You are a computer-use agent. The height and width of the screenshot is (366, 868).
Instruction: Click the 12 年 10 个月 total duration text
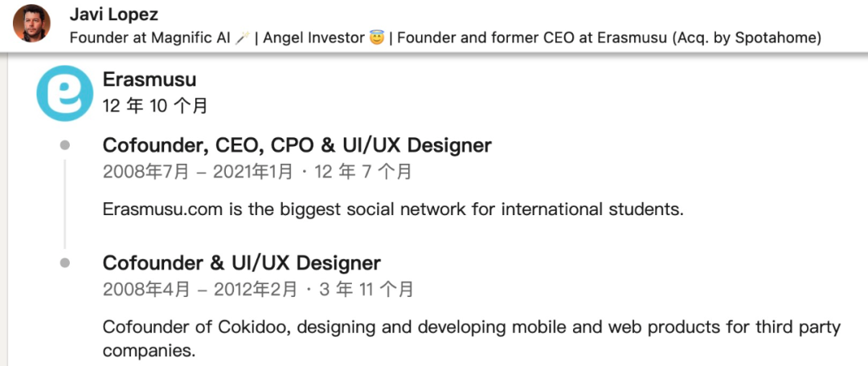coord(155,106)
